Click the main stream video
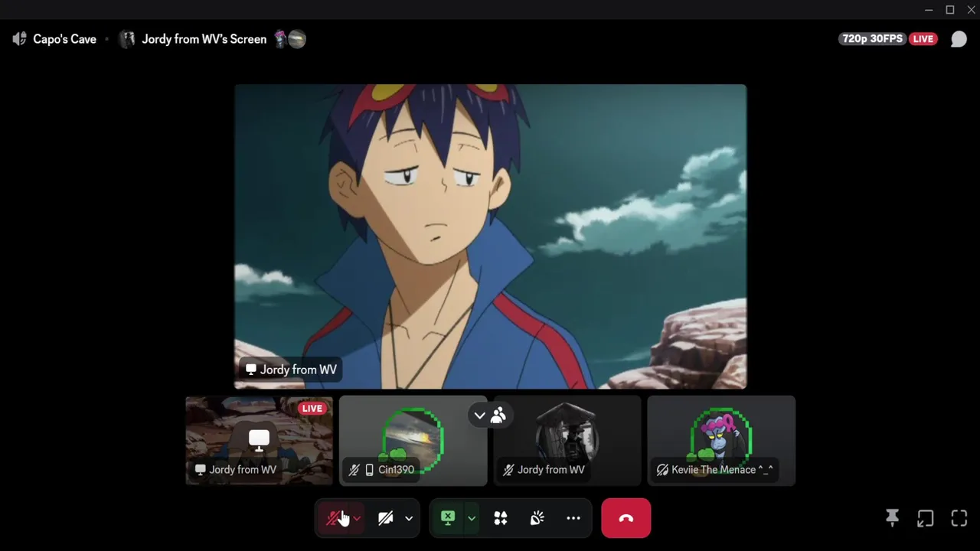The image size is (980, 551). click(490, 236)
